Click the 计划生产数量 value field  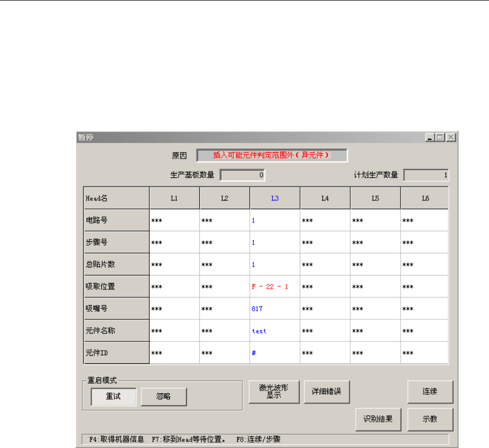pos(426,175)
